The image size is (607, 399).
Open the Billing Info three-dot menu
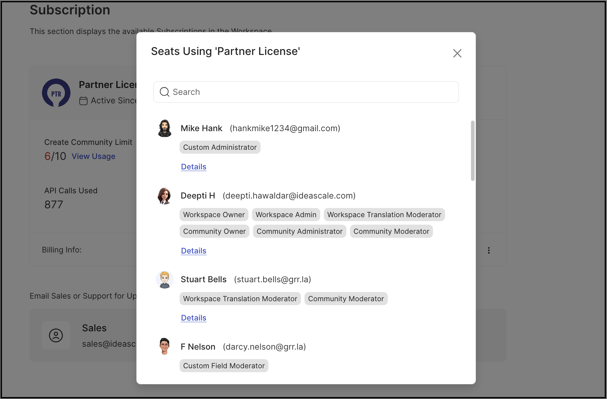[489, 250]
